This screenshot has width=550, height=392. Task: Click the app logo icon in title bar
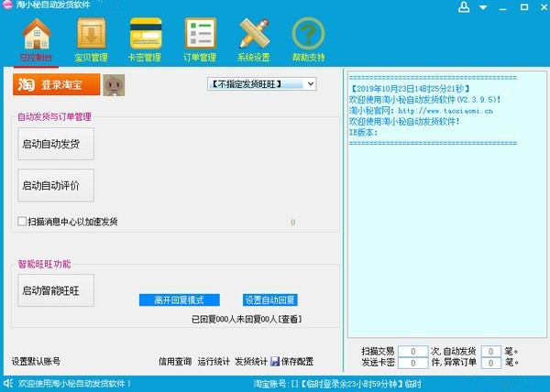coord(7,5)
